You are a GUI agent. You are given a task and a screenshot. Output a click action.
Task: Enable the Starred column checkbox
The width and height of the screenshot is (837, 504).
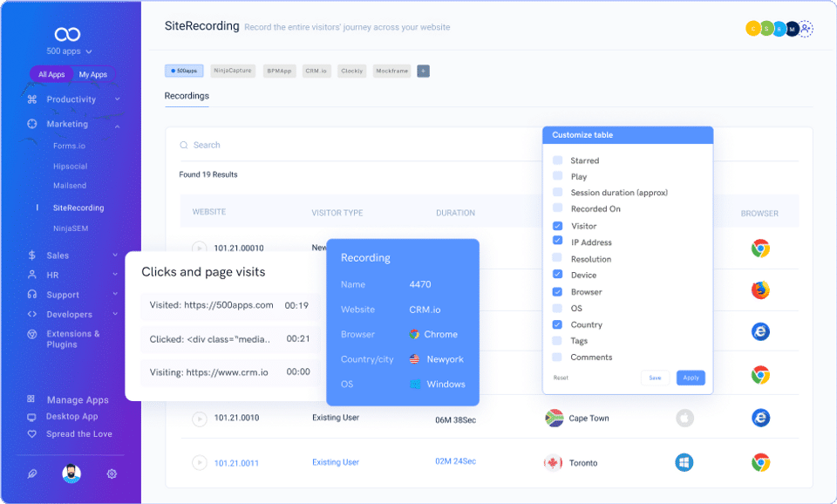(557, 160)
